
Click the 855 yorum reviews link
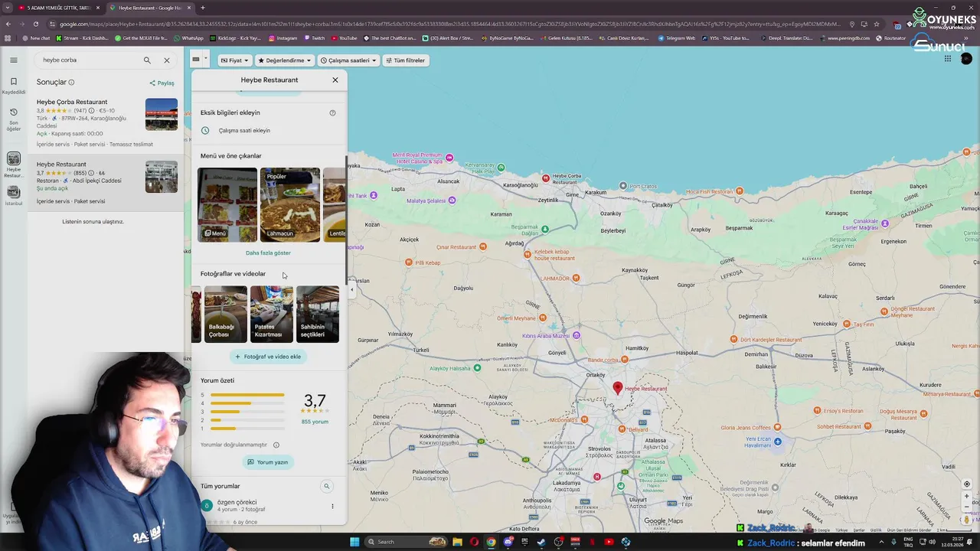click(x=315, y=422)
